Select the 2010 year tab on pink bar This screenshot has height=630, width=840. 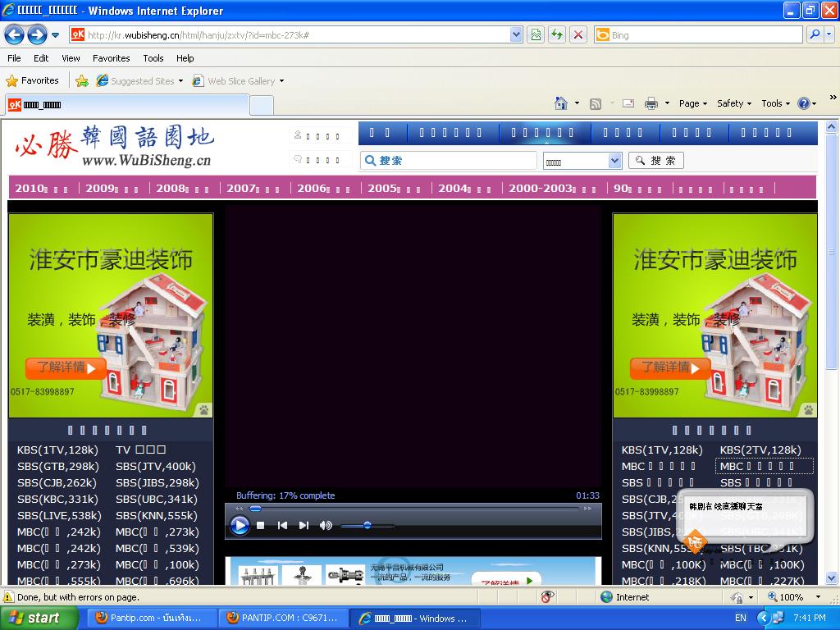(42, 188)
